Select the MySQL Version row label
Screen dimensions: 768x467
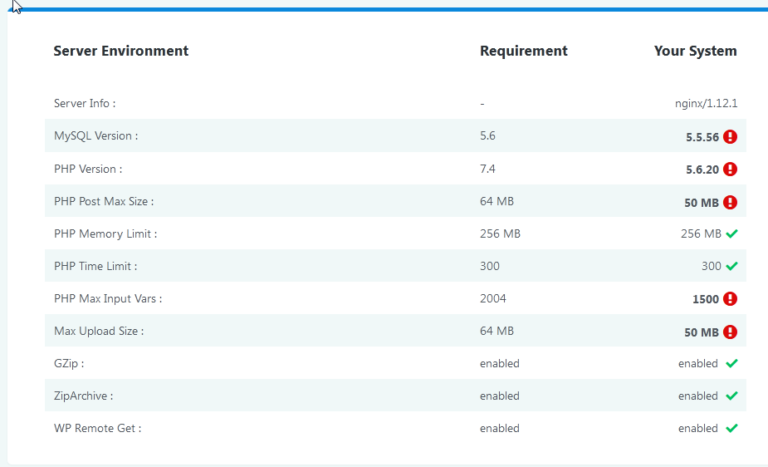coord(96,136)
